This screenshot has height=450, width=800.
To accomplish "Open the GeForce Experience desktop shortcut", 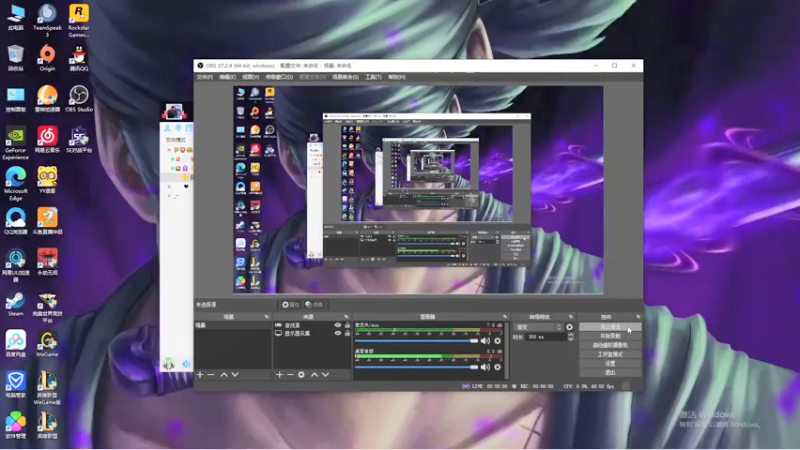I will 15,143.
